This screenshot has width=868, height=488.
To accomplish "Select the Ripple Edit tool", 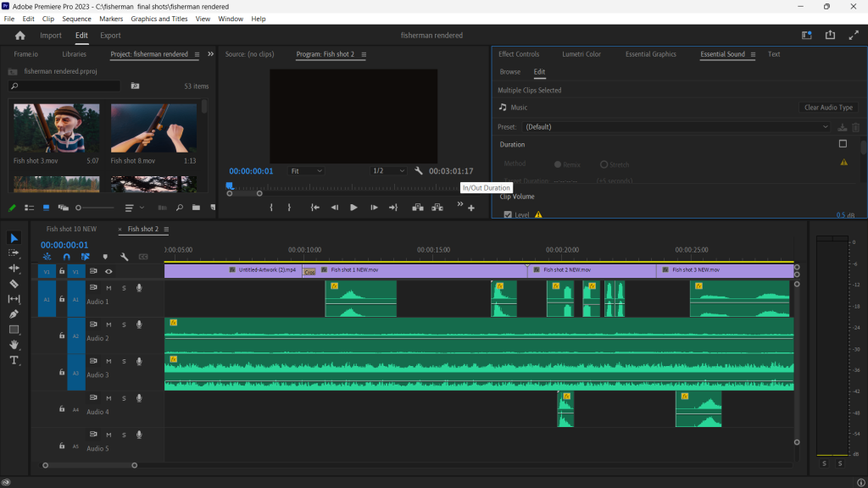I will point(14,268).
